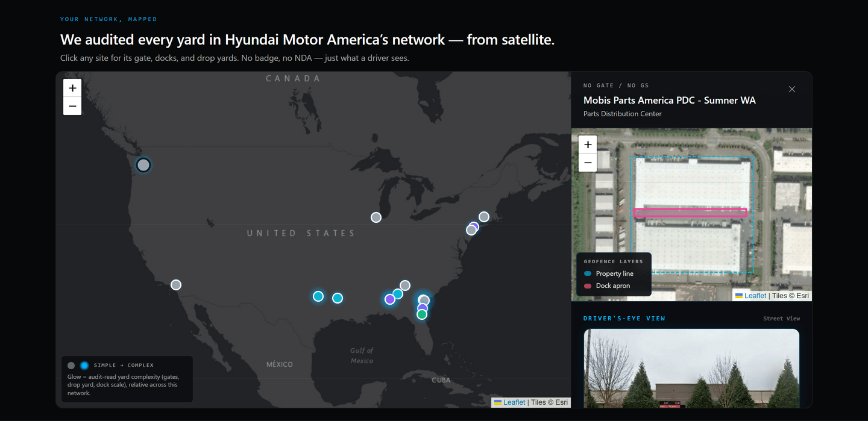Open the driver's-eye Street View photo
This screenshot has width=868, height=421.
pos(691,369)
